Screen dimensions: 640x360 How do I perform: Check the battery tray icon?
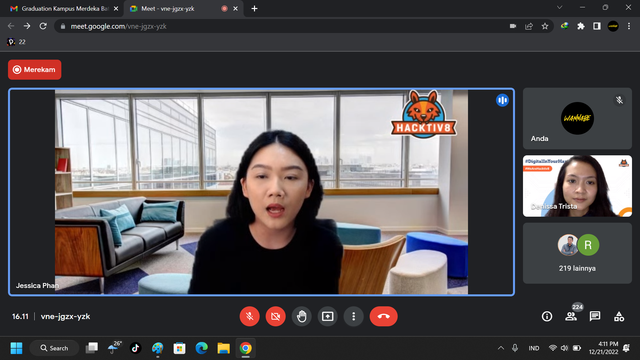[x=577, y=348]
